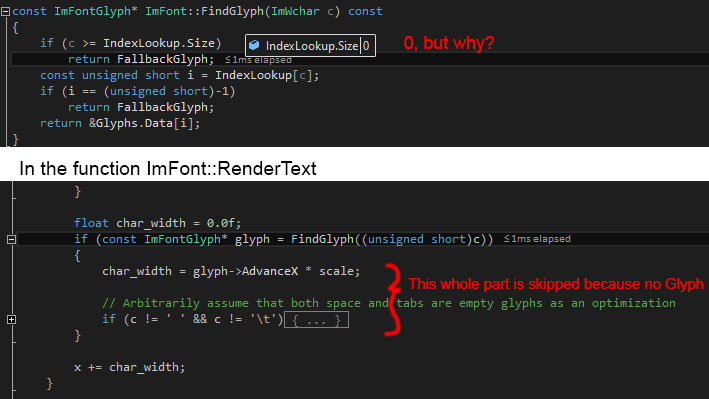Image resolution: width=709 pixels, height=399 pixels.
Task: Click 'FindGlyph' call in the if statement
Action: tap(322, 239)
